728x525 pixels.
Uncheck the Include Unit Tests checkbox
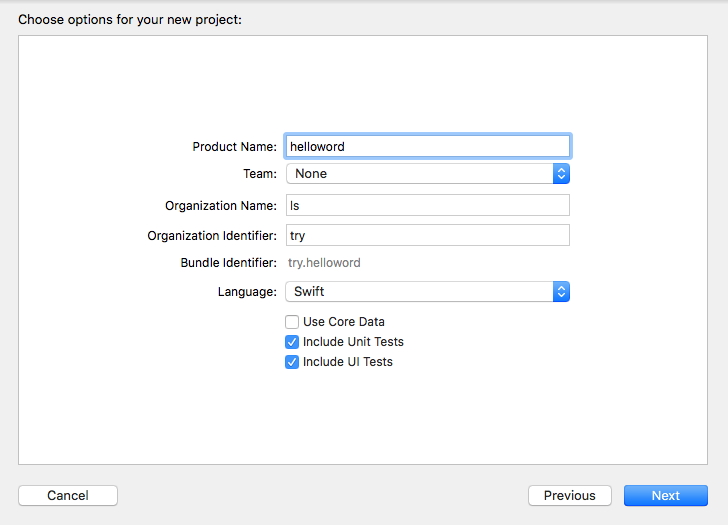click(x=292, y=342)
